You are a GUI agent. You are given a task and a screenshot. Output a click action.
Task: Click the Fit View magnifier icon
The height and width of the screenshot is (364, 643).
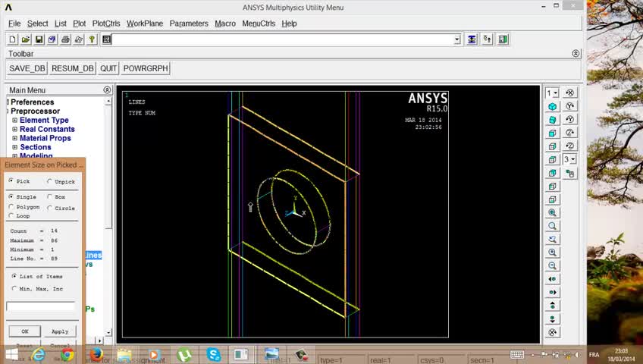[x=552, y=213]
